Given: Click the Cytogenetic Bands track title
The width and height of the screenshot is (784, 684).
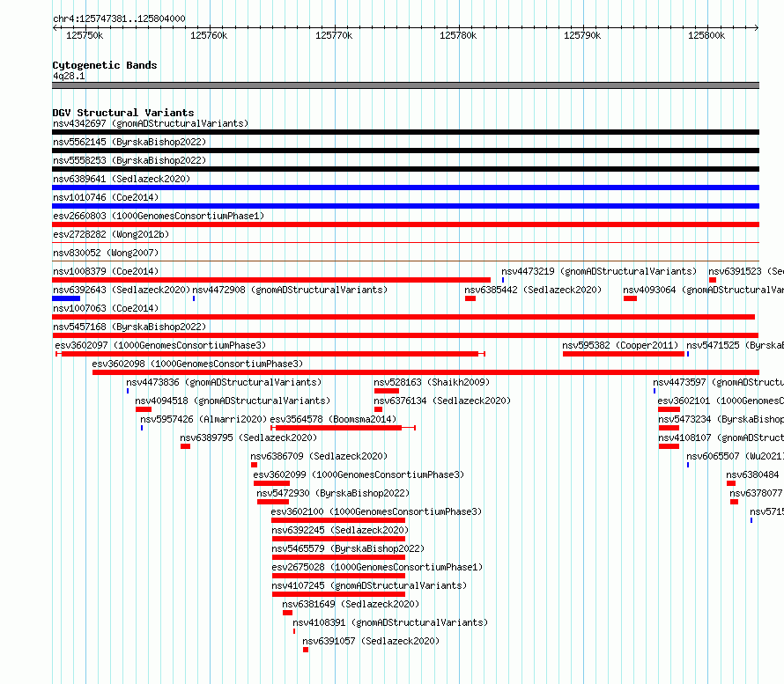Looking at the screenshot, I should tap(105, 65).
